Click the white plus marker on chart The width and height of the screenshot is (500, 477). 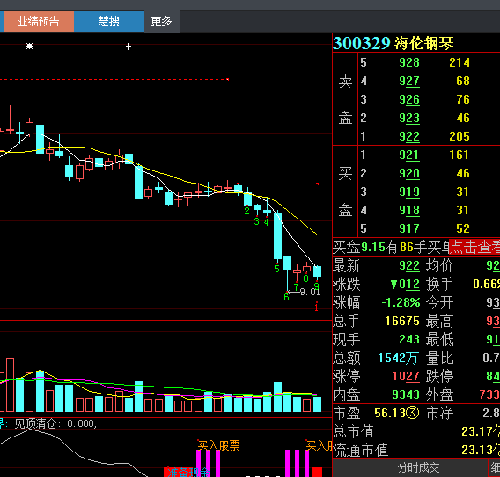[x=128, y=47]
